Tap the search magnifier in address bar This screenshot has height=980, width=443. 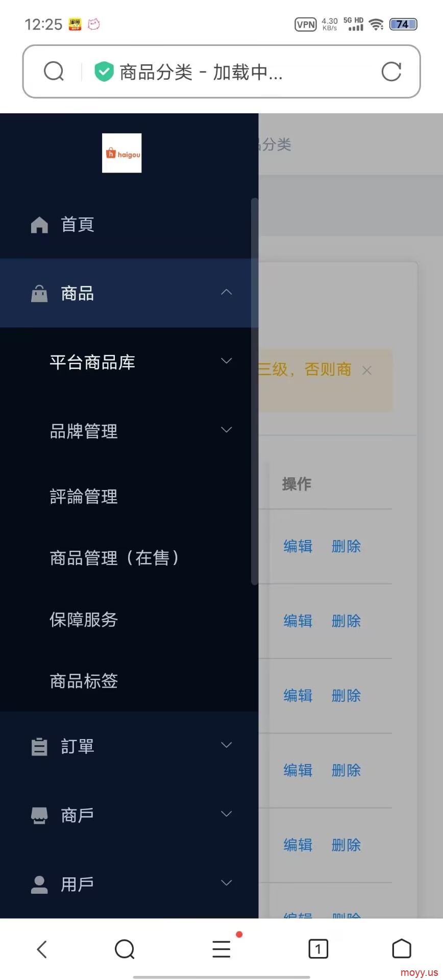coord(54,71)
